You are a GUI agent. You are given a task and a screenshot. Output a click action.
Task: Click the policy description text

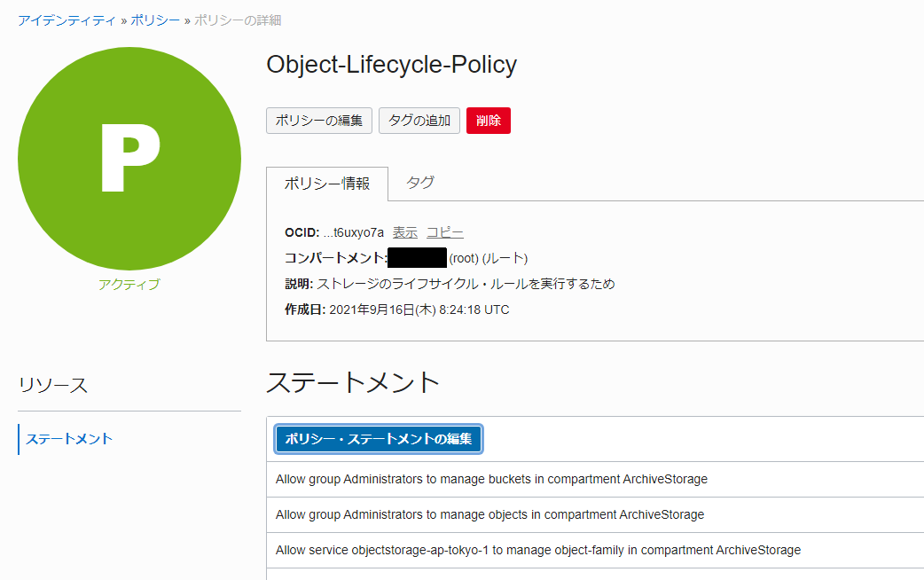466,284
